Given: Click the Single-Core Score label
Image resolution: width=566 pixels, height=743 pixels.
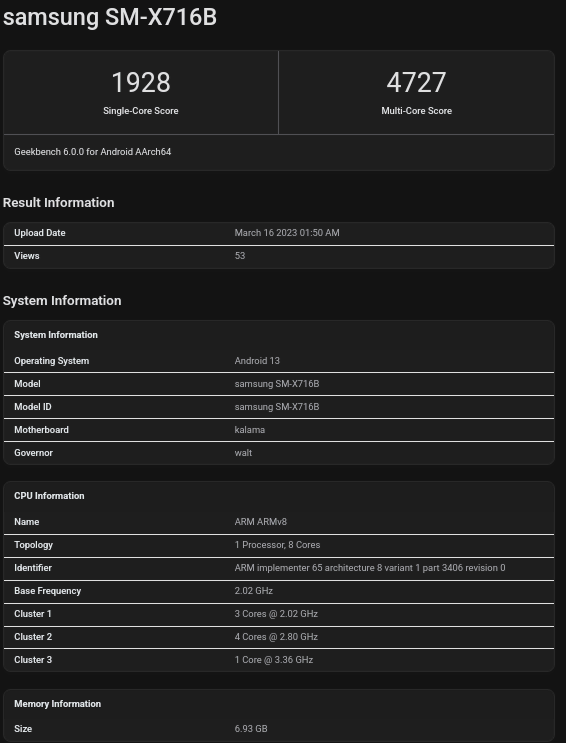Looking at the screenshot, I should (x=141, y=111).
